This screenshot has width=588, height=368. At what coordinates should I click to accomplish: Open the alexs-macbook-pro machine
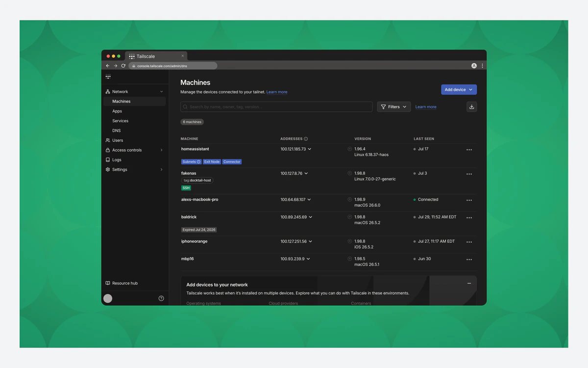tap(200, 200)
